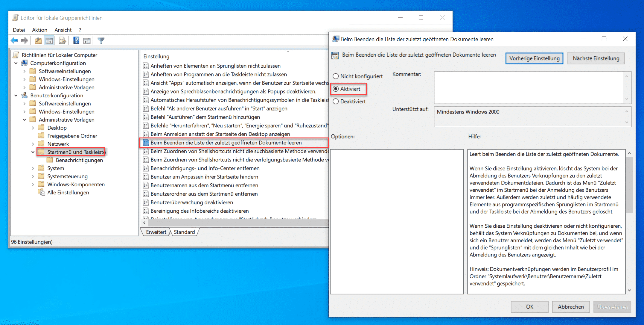
Task: Open the Datei menu
Action: pos(19,30)
